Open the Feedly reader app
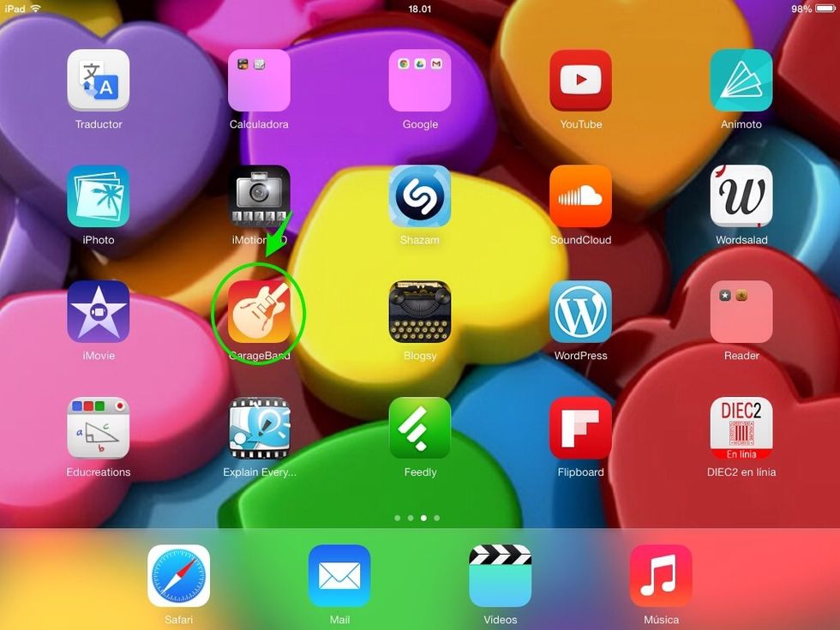This screenshot has height=630, width=840. tap(420, 428)
